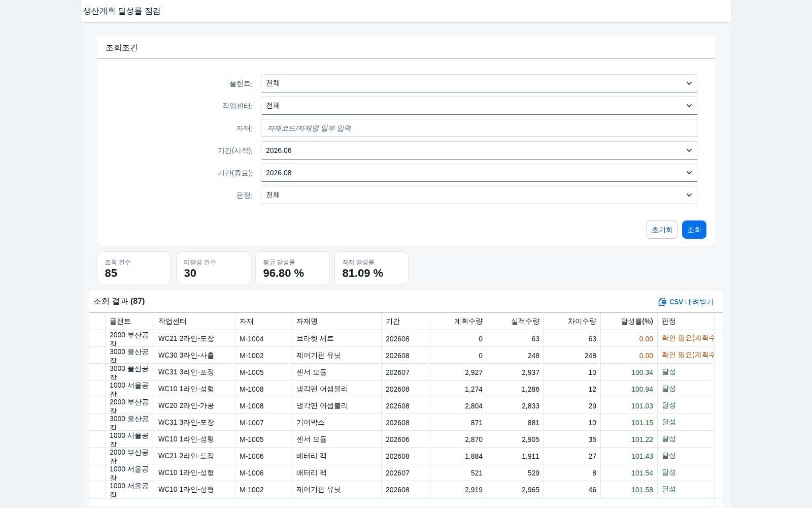This screenshot has height=508, width=812.
Task: Click the 최저 달성률 81.09 % card
Action: point(371,268)
